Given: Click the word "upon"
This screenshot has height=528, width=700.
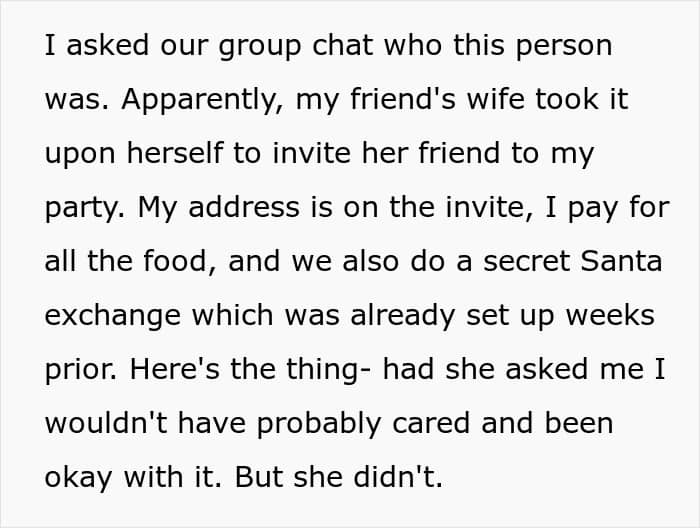Looking at the screenshot, I should [81, 155].
